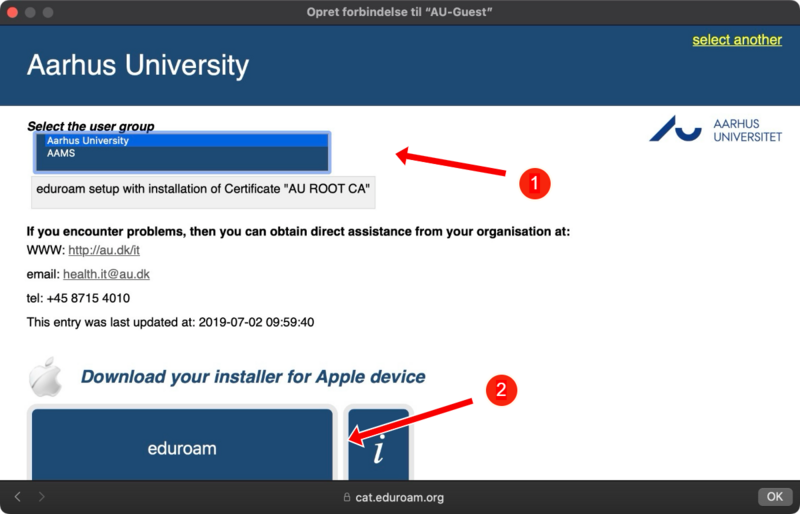The image size is (800, 514).
Task: Click the red number 1 marker
Action: 535,183
